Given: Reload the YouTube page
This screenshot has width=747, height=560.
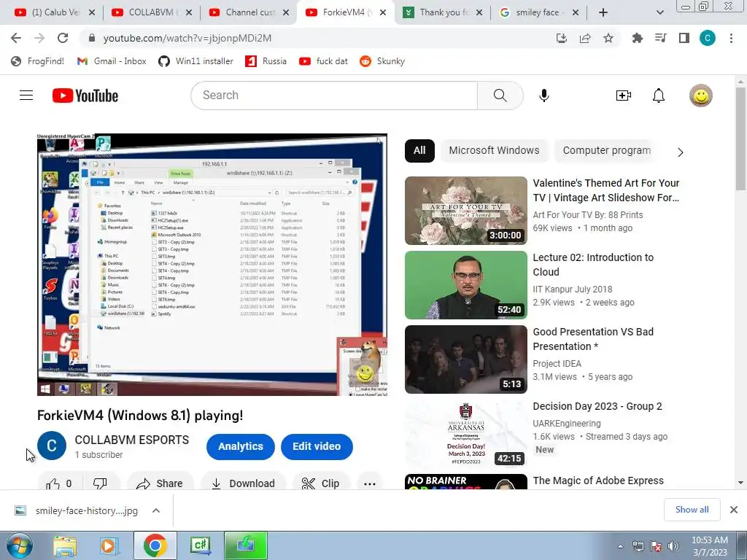Looking at the screenshot, I should coord(63,38).
